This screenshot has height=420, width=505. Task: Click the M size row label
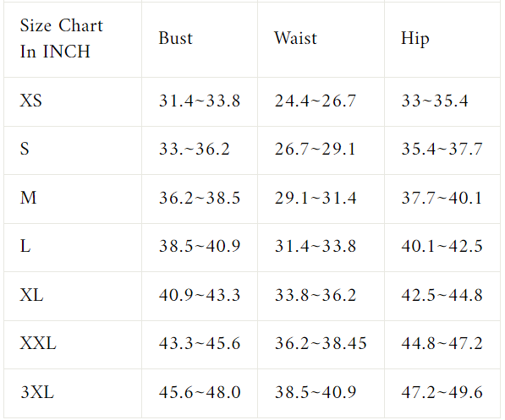click(x=28, y=198)
